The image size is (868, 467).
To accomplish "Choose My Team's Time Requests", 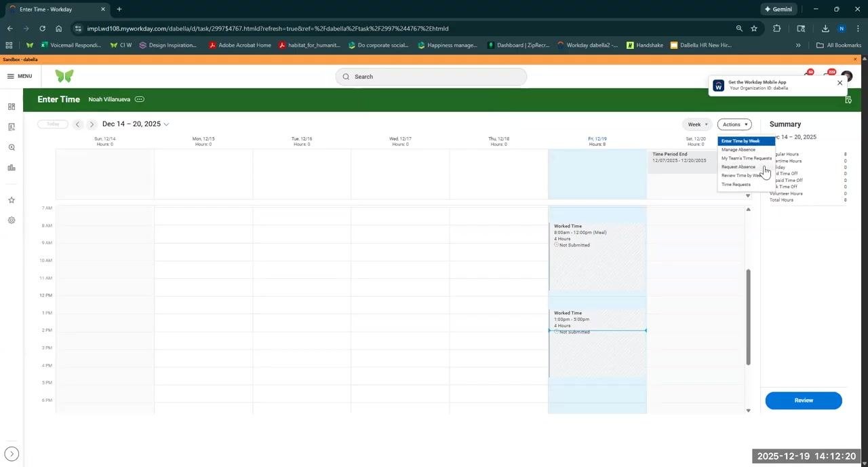I will point(746,158).
